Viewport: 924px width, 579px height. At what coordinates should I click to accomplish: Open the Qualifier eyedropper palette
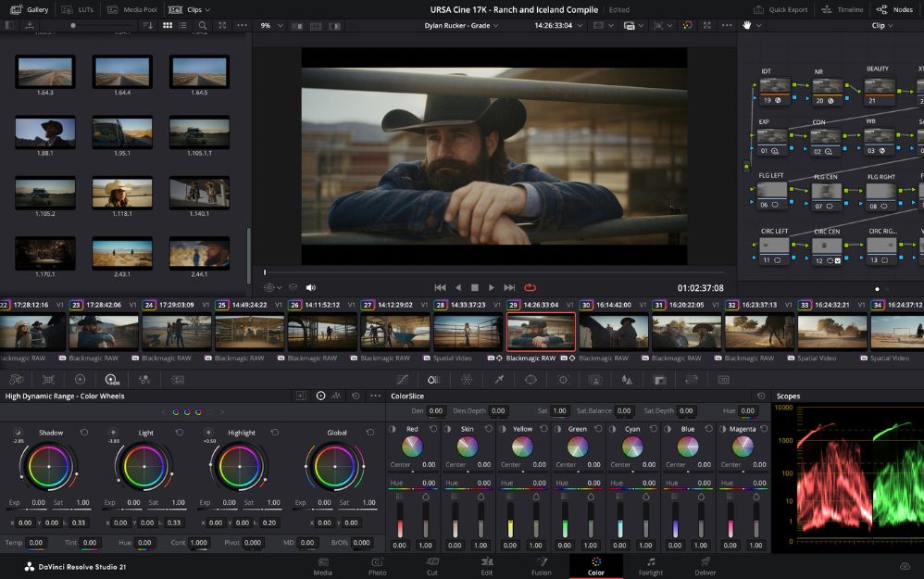[x=499, y=380]
